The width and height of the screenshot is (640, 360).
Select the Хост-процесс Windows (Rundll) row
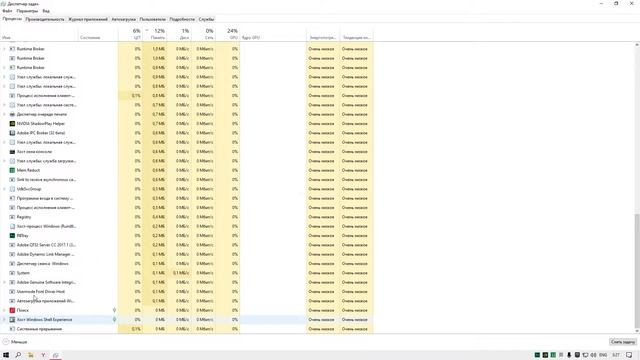187,226
